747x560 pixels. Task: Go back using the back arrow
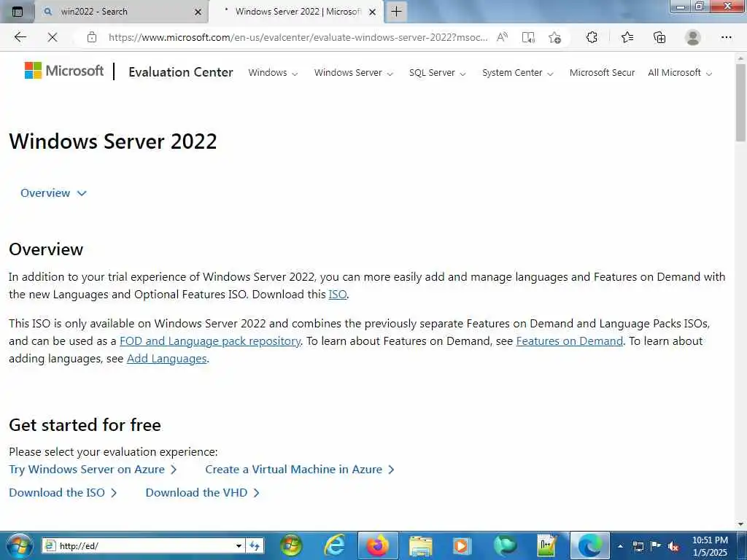pos(20,37)
